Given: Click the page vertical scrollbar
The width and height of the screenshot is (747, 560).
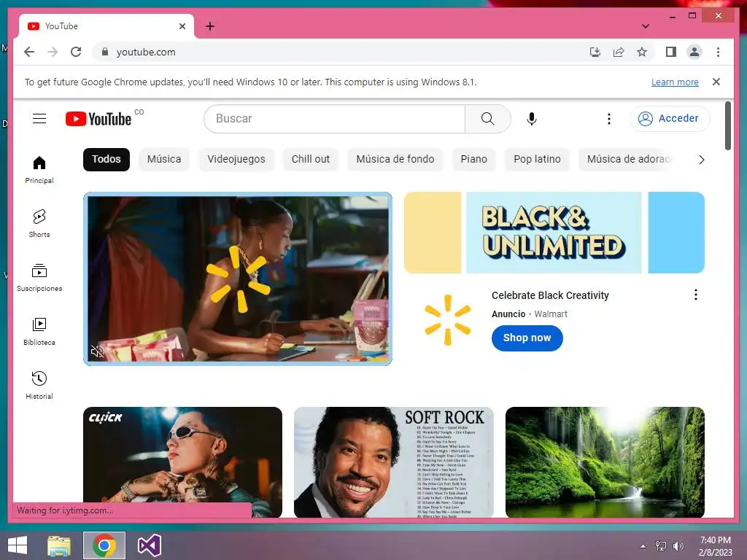Looking at the screenshot, I should point(727,126).
